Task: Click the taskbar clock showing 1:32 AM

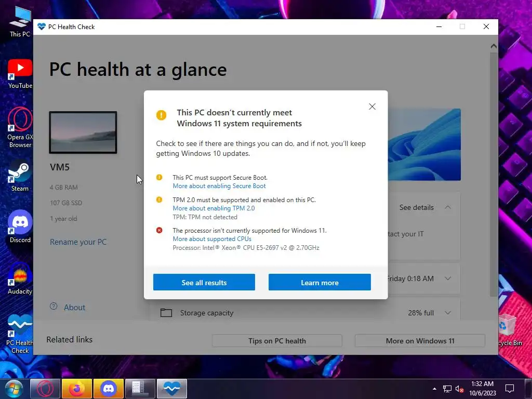Action: [483, 389]
